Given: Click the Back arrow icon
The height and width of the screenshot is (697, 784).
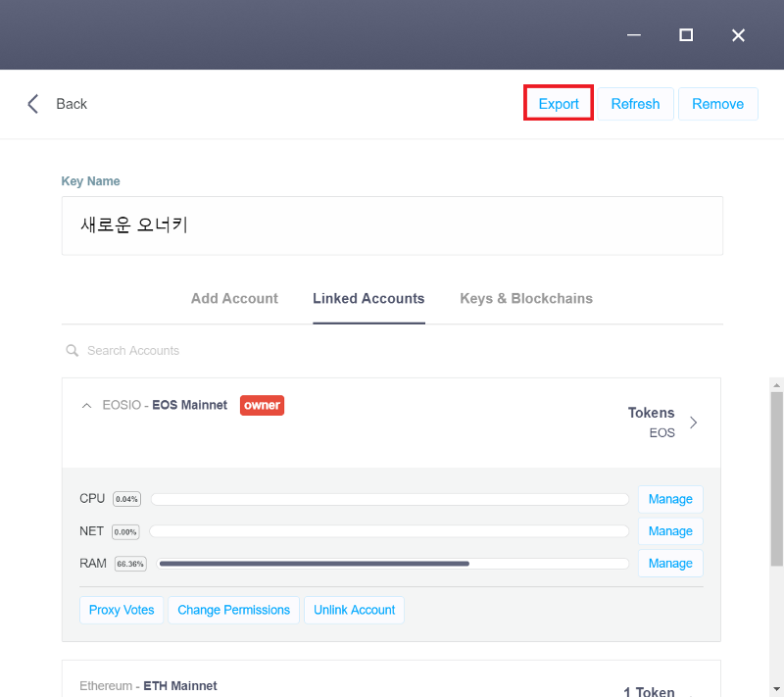Looking at the screenshot, I should point(32,104).
